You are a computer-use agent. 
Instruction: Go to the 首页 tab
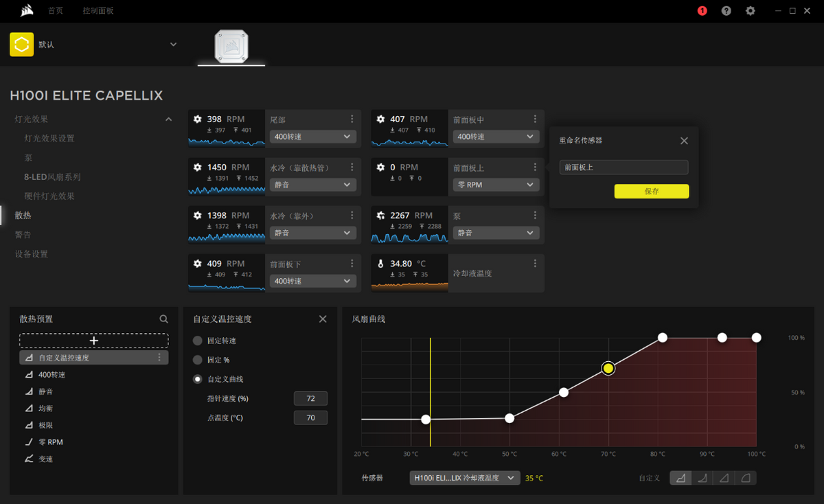pyautogui.click(x=56, y=11)
